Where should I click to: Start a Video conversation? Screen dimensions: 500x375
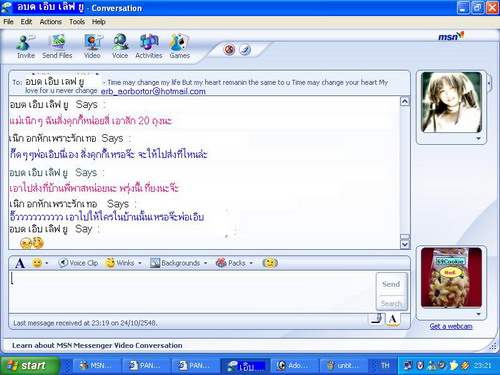pos(92,47)
